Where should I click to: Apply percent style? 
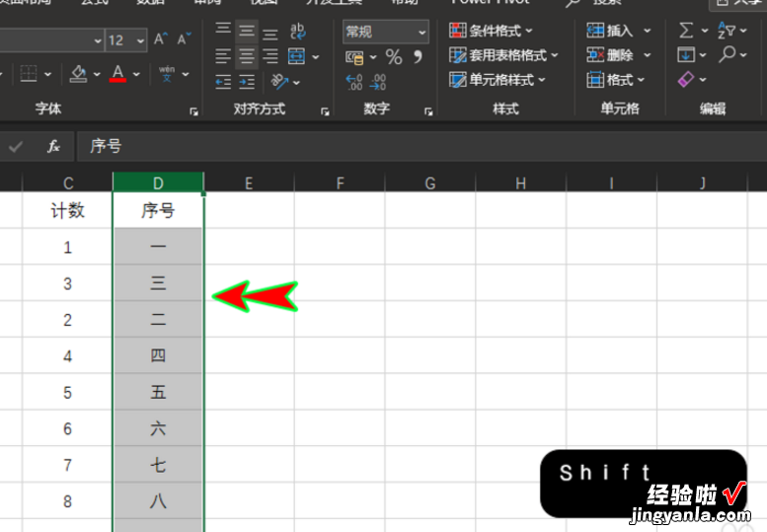[394, 57]
